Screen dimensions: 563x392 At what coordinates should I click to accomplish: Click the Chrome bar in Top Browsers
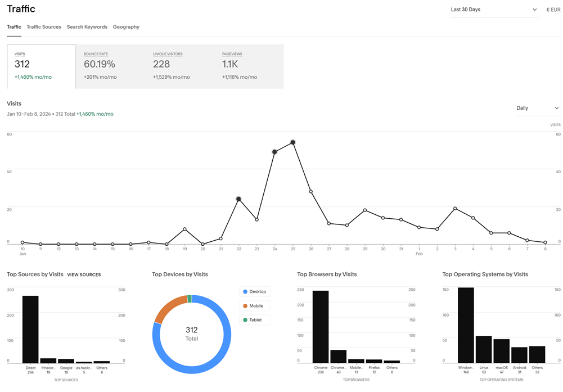[x=321, y=327]
